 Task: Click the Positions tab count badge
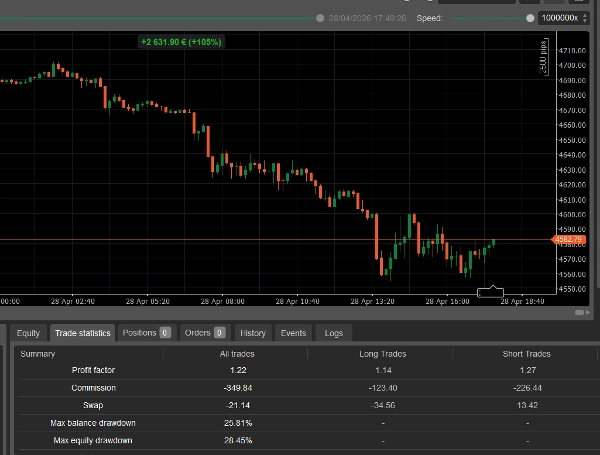pyautogui.click(x=165, y=333)
